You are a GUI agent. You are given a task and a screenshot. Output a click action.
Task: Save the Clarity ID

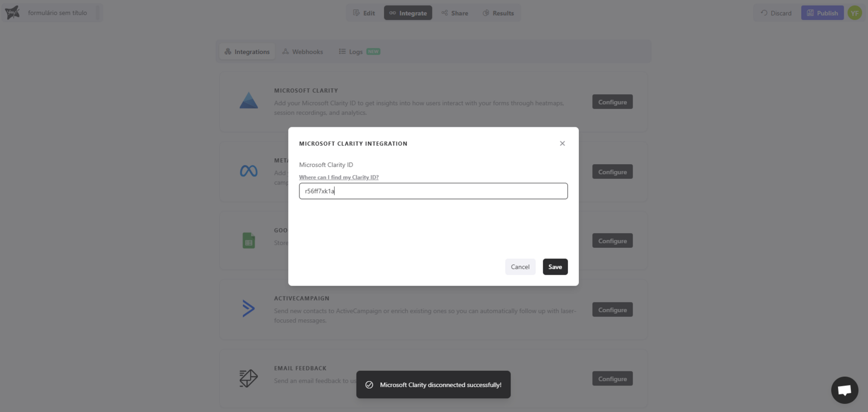[555, 267]
